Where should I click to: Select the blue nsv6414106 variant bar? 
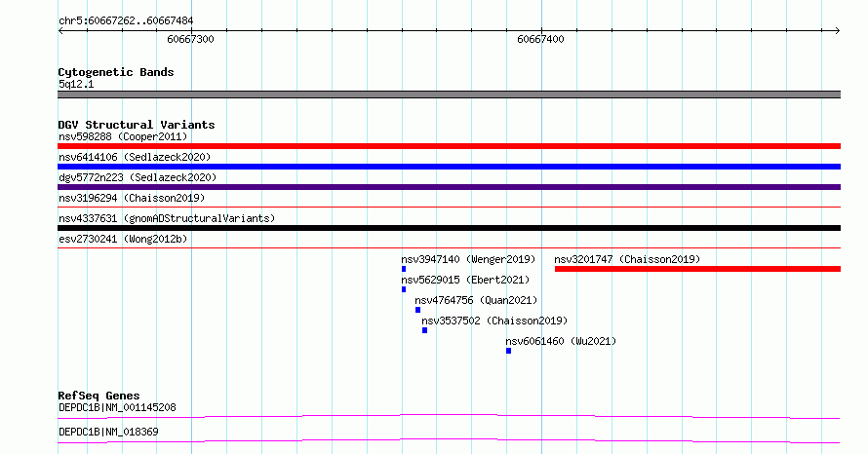pyautogui.click(x=449, y=167)
